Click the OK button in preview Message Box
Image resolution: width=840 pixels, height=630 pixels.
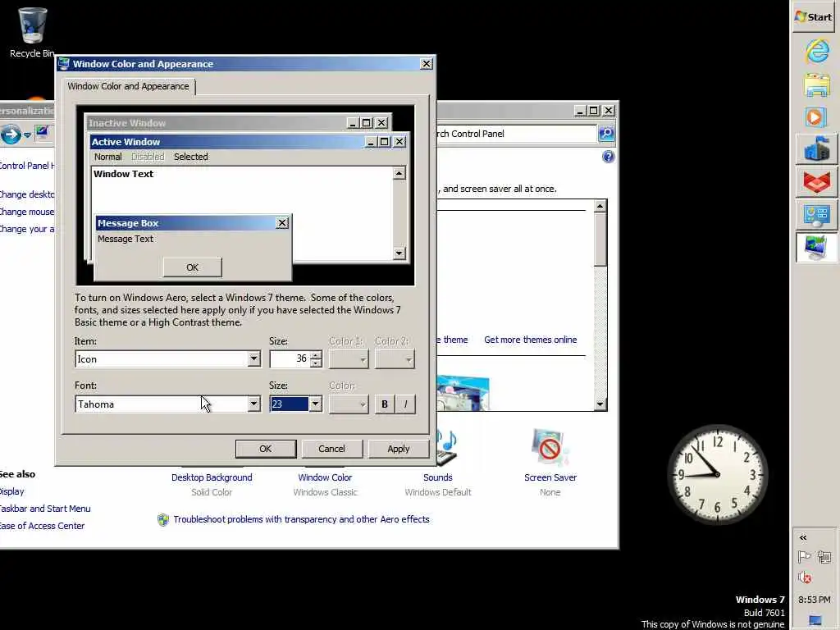pos(192,267)
